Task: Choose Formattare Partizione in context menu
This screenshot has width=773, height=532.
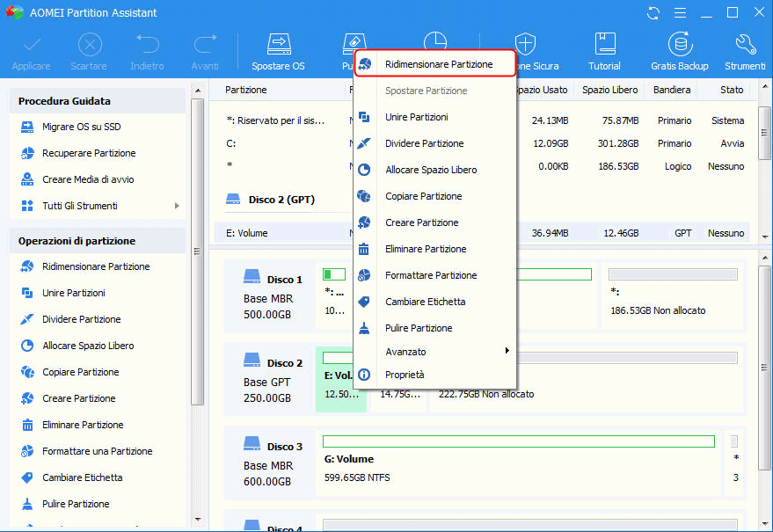Action: tap(431, 275)
